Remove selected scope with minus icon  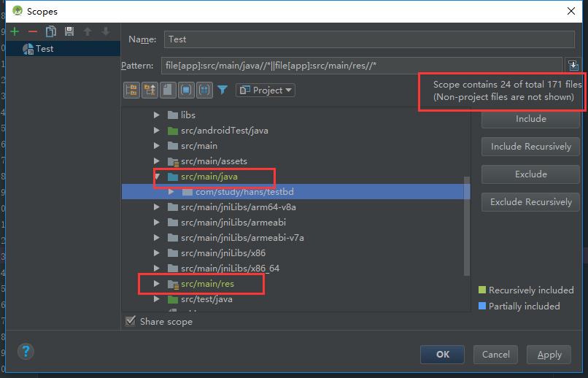(x=33, y=31)
